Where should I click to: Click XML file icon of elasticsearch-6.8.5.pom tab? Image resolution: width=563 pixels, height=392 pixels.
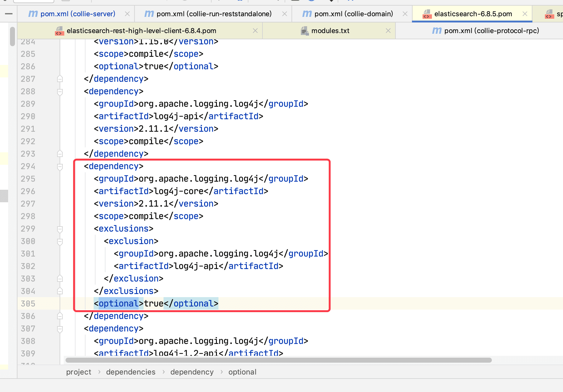point(427,14)
